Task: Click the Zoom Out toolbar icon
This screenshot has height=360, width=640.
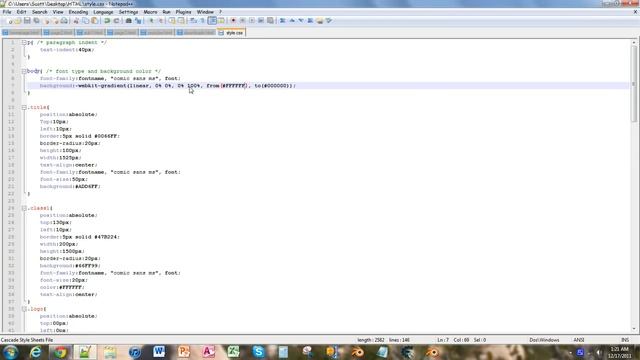Action: click(160, 20)
